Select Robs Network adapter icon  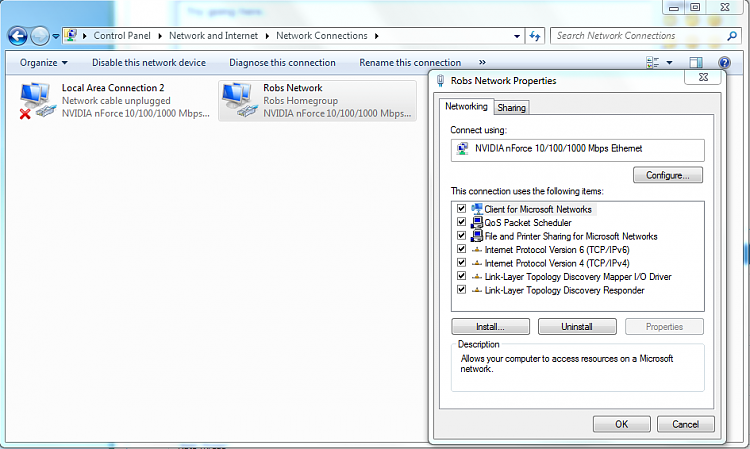[x=240, y=100]
